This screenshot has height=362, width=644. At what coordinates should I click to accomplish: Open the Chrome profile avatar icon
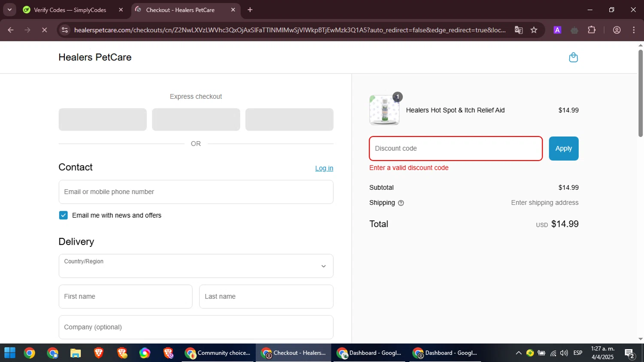617,30
